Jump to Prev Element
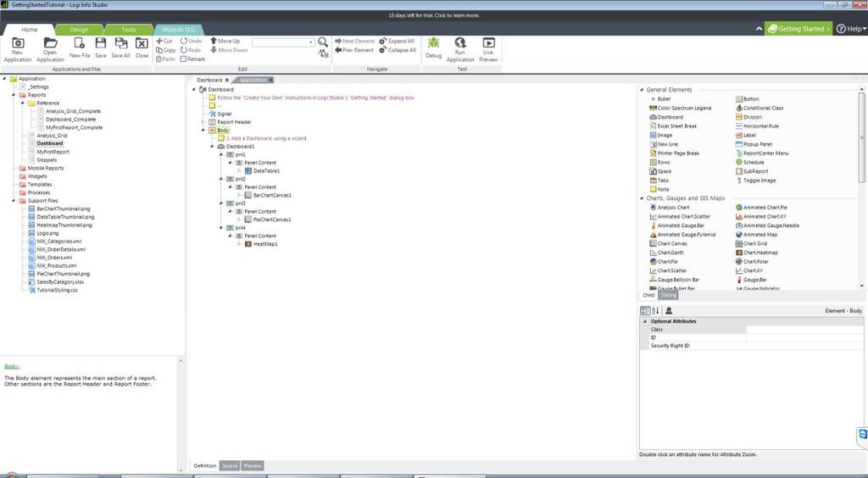This screenshot has width=868, height=478. [354, 50]
